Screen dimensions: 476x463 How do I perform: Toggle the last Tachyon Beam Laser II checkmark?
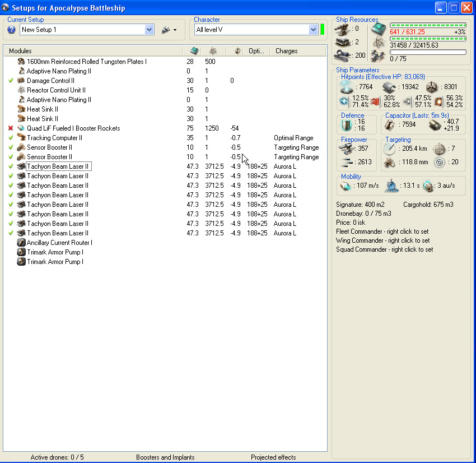click(x=11, y=233)
